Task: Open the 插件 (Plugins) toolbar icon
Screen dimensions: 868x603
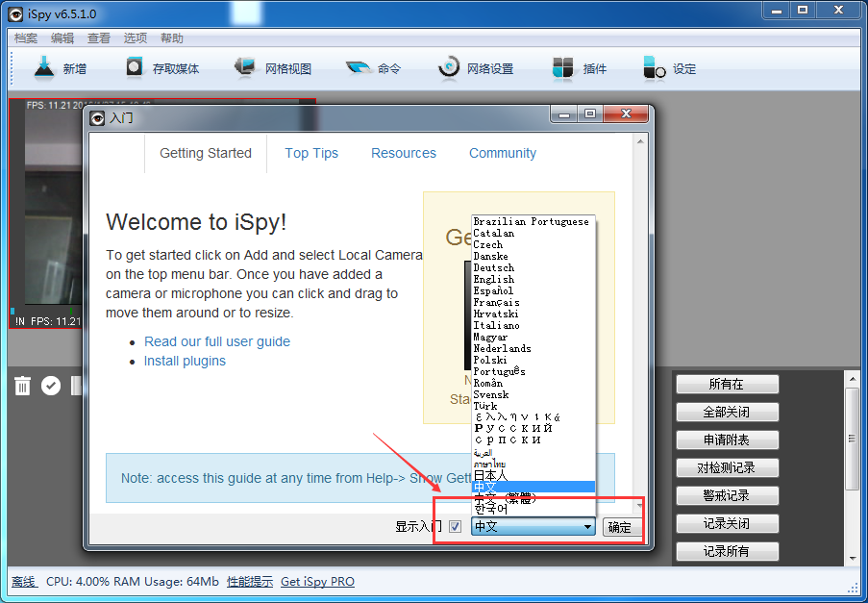Action: click(x=563, y=68)
